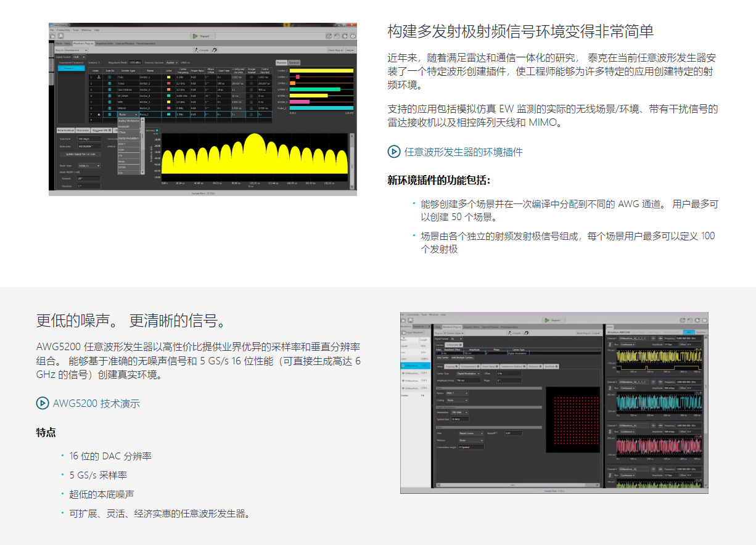Viewport: 756px width, 545px height.
Task: Click the subheading 新环境插件的功能包括:
Action: [438, 181]
